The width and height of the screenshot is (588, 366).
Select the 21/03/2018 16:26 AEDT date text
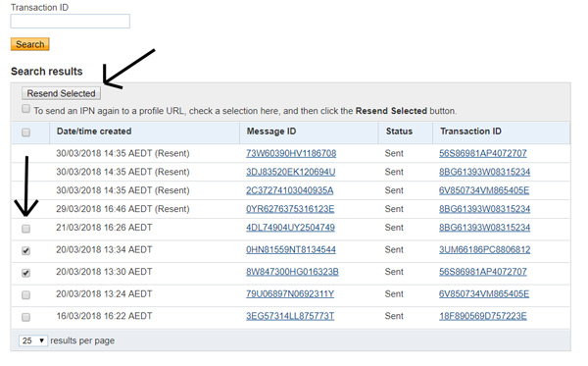[104, 228]
